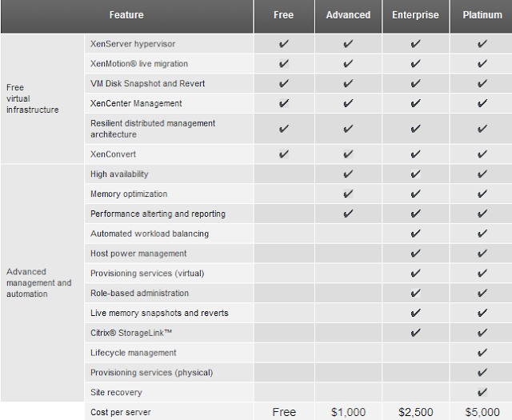Click the High availability checkmark under Advanced

pyautogui.click(x=348, y=174)
